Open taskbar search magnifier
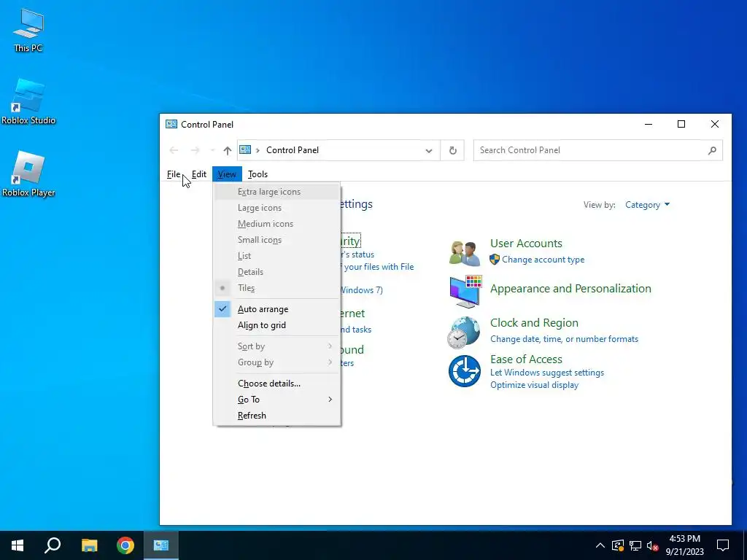Viewport: 747px width, 560px height. point(53,545)
